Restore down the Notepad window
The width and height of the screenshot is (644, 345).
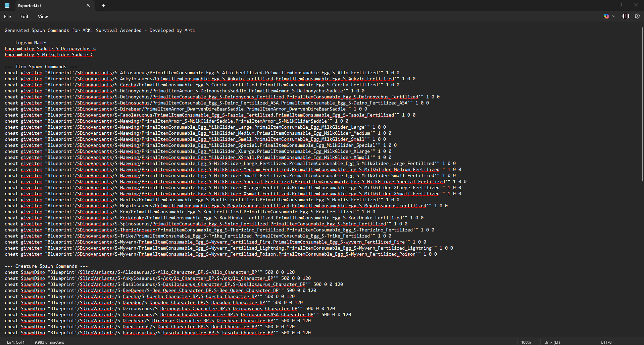621,5
